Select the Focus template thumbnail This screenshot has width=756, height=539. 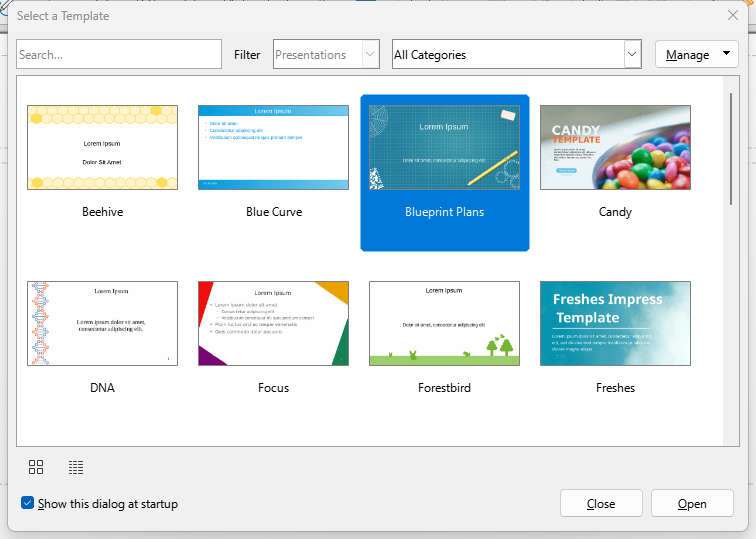tap(273, 323)
